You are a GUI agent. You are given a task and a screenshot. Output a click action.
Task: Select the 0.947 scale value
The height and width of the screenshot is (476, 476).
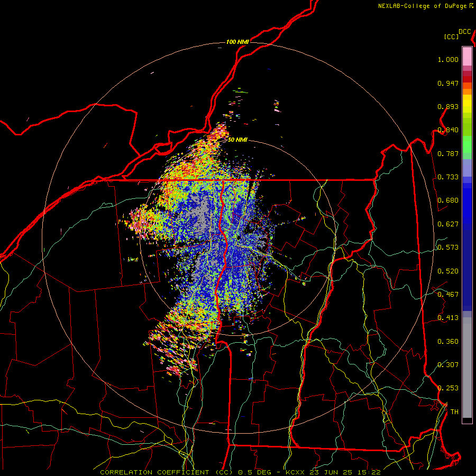click(448, 83)
